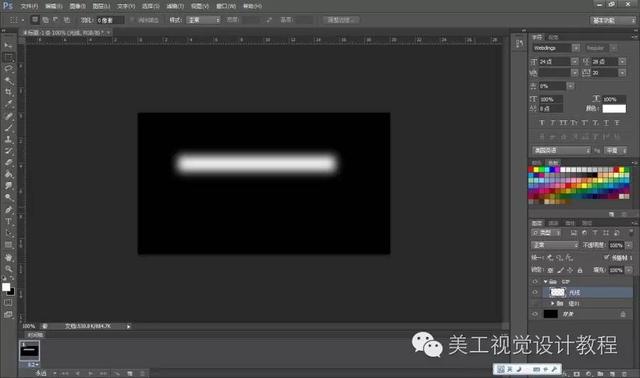This screenshot has width=640, height=378.
Task: Open the Character panel language dropdown
Action: pyautogui.click(x=561, y=150)
